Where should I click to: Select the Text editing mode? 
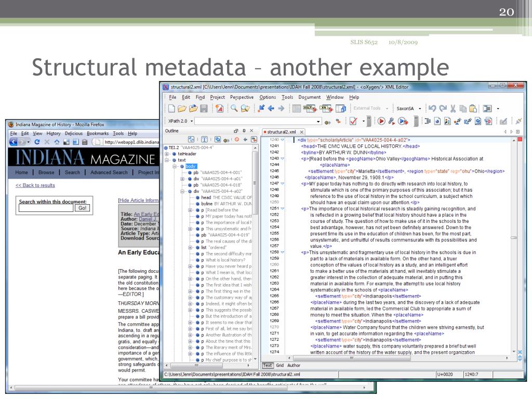click(268, 365)
